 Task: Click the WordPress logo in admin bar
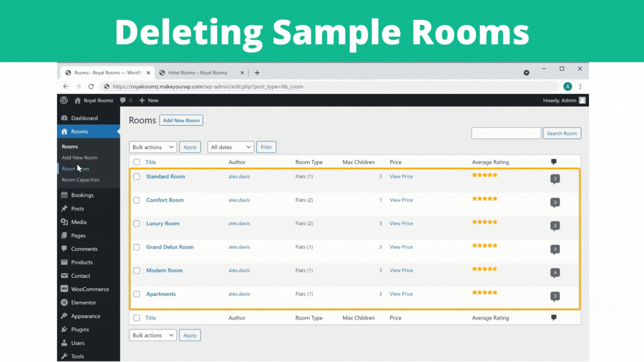(x=64, y=101)
